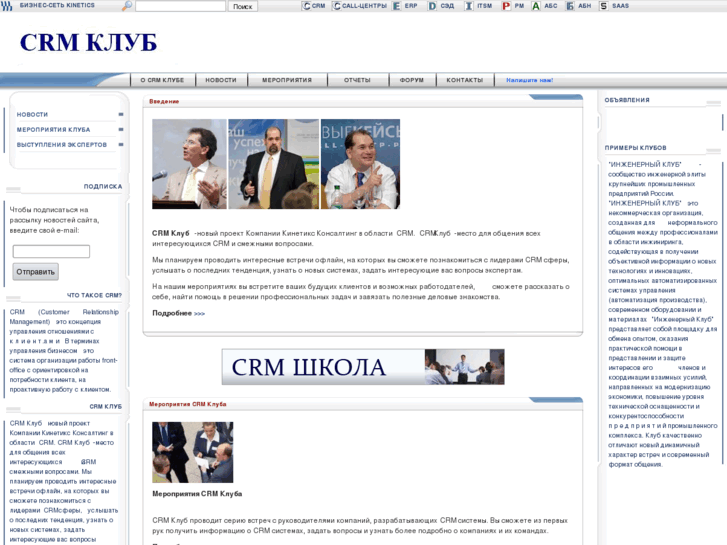Click the Объявления heading on right

pos(627,100)
